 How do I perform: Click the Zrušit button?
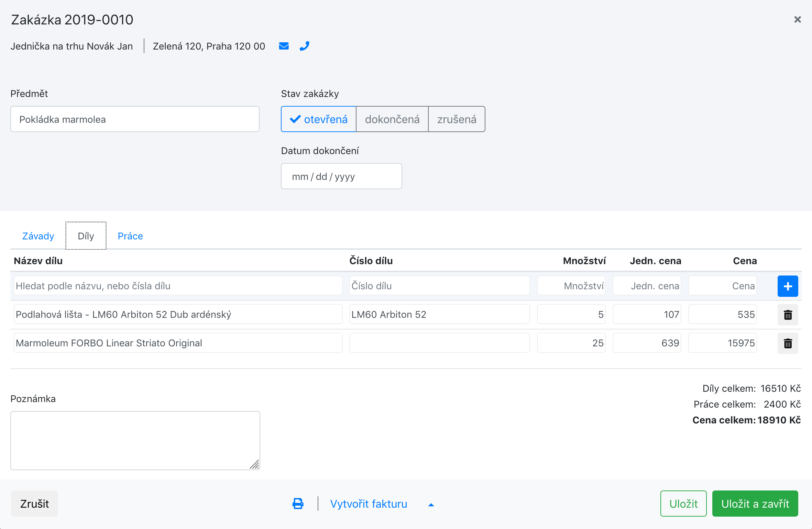pyautogui.click(x=34, y=504)
